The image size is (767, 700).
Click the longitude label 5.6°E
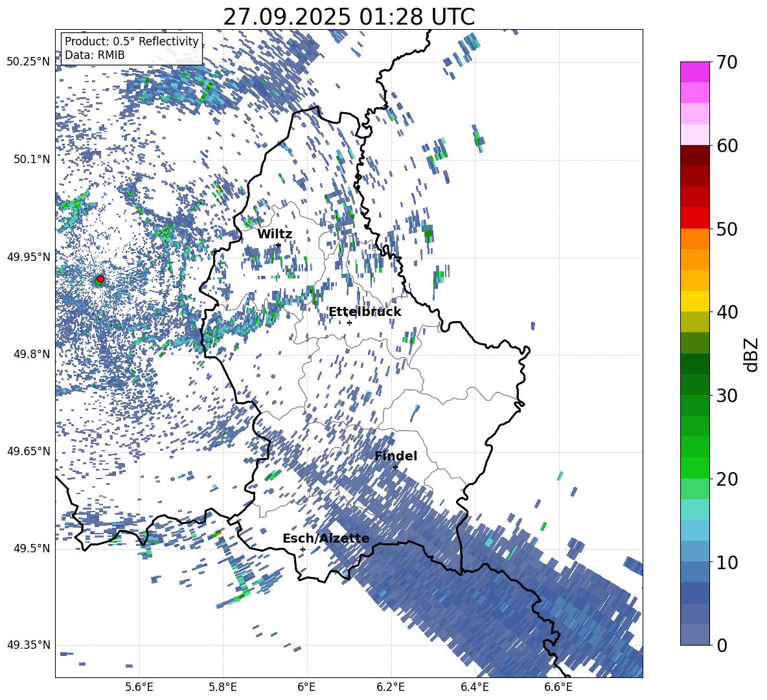point(139,687)
